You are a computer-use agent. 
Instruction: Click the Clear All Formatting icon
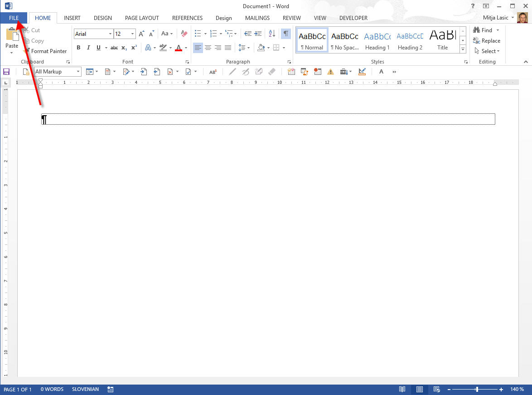click(x=184, y=34)
